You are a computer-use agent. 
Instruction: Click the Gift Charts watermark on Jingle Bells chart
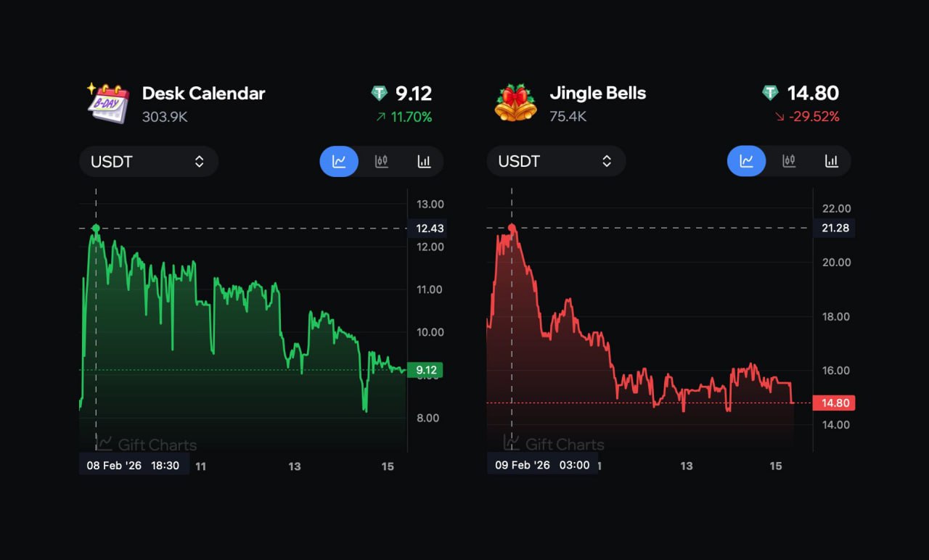[x=554, y=444]
